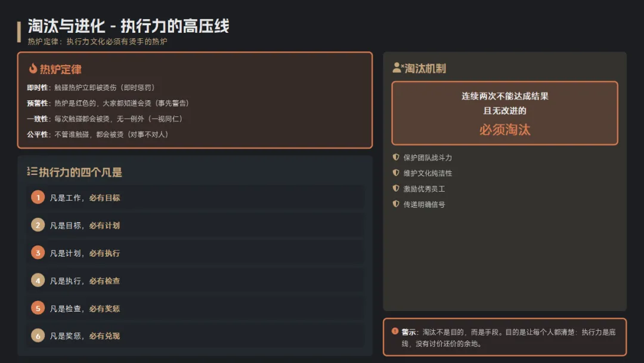
Task: Click the warning exclamation icon beside 警示
Action: pyautogui.click(x=395, y=331)
